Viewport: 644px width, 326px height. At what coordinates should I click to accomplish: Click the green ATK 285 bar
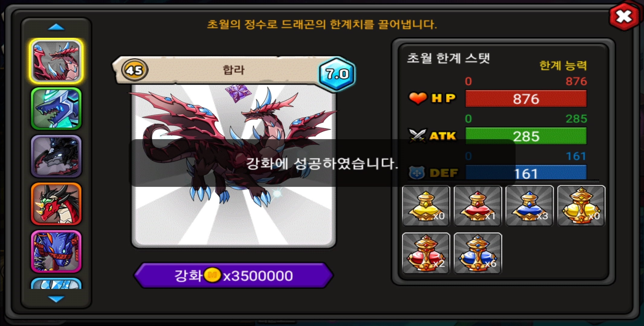pyautogui.click(x=526, y=136)
